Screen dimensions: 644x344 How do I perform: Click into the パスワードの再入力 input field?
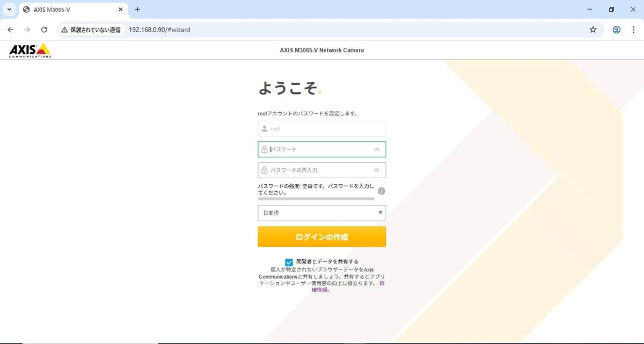(321, 170)
